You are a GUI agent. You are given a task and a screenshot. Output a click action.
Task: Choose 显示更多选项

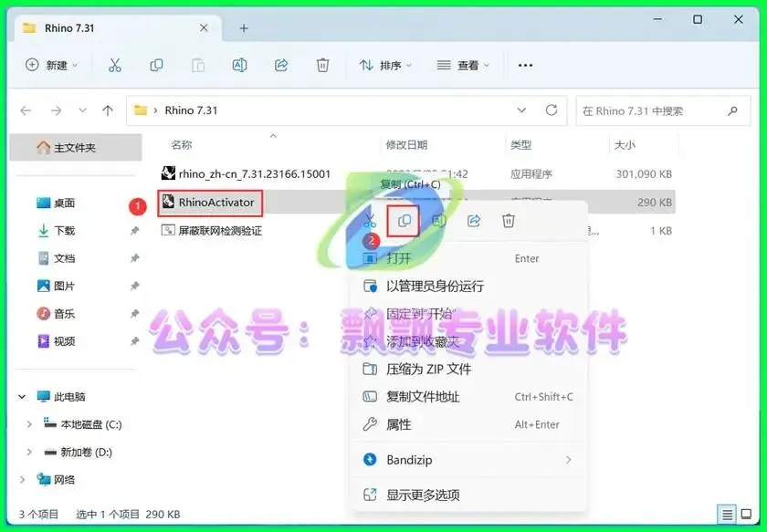pos(469,495)
